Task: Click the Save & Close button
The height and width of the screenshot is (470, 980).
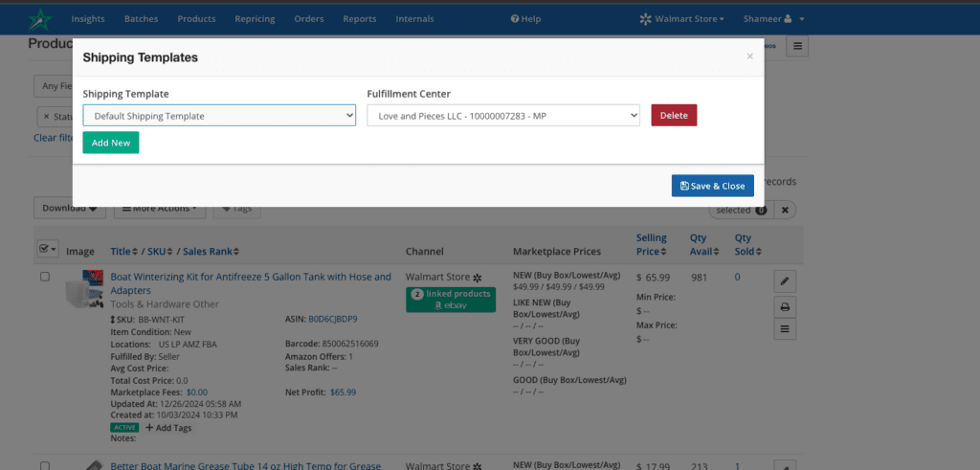Action: pyautogui.click(x=712, y=186)
